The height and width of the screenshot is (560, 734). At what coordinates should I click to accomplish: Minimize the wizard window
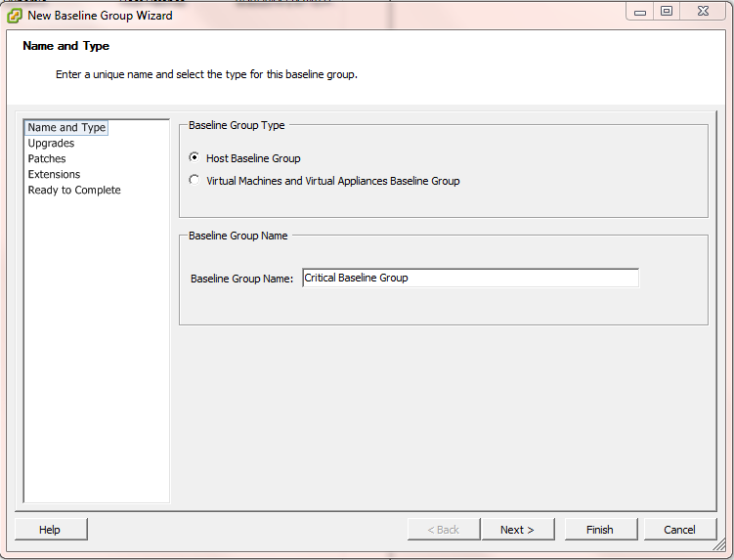[x=640, y=12]
